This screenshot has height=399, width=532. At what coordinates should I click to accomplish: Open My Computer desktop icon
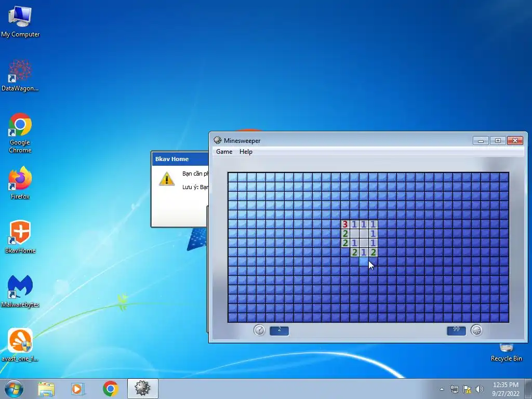point(20,22)
